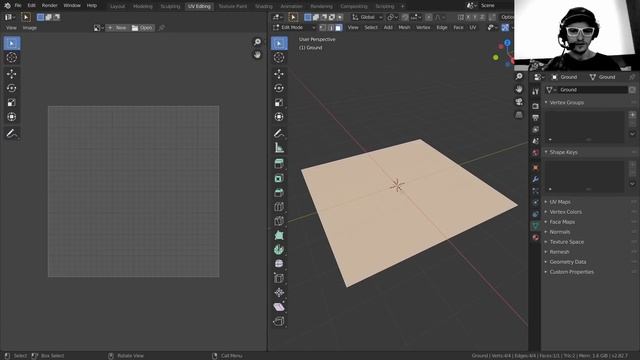Expand the Remesh panel

[x=559, y=252]
